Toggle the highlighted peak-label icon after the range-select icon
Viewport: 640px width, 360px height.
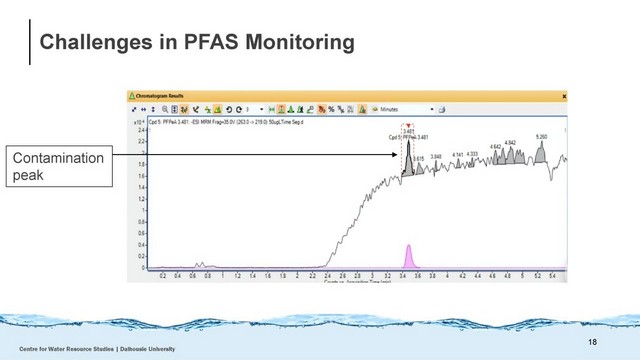[x=281, y=109]
